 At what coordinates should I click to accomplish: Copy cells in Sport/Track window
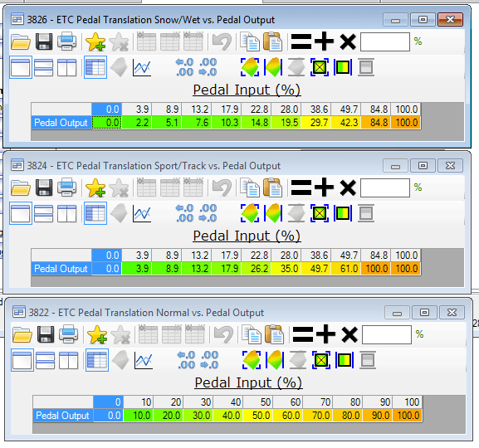coord(250,187)
